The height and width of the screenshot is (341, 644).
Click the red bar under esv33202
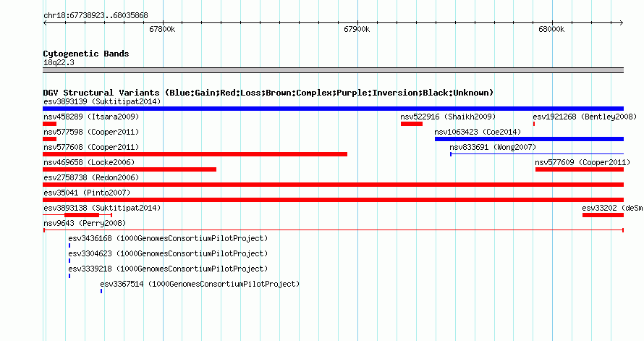tap(603, 215)
